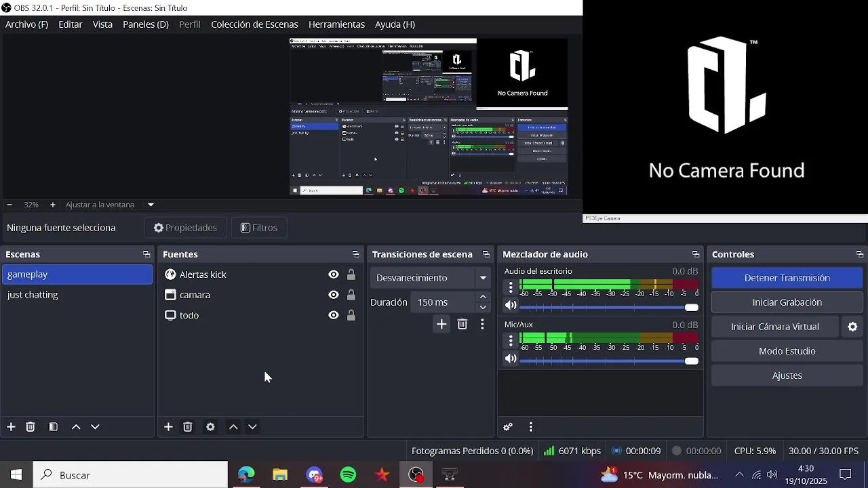Toggle lock on camara source
Viewport: 868px width, 488px height.
351,295
